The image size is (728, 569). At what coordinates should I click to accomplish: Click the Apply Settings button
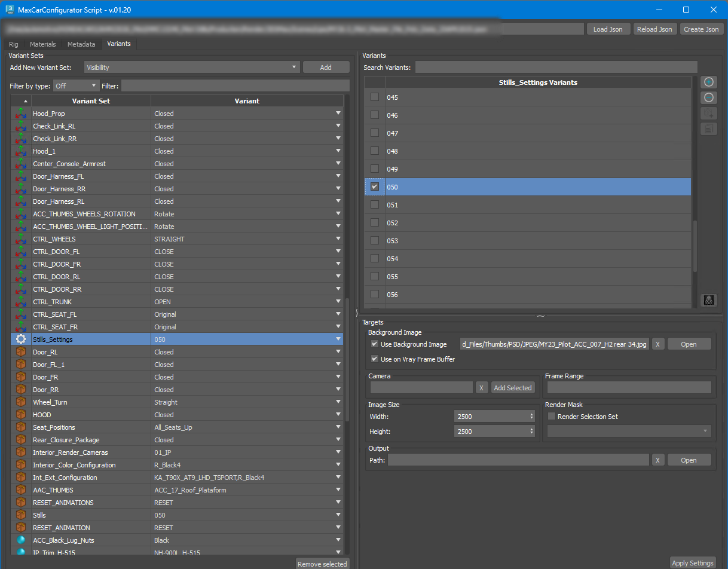point(693,563)
